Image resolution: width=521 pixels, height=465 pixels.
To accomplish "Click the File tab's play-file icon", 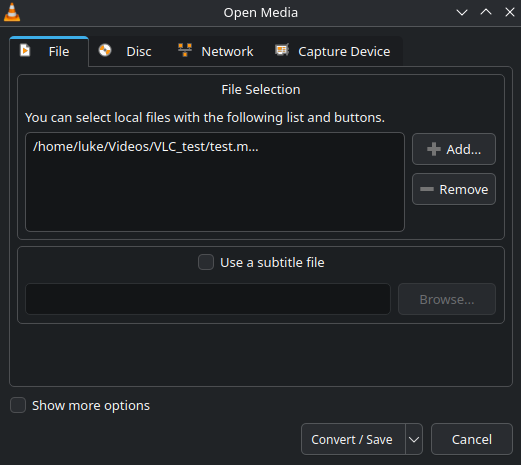I will 25,51.
